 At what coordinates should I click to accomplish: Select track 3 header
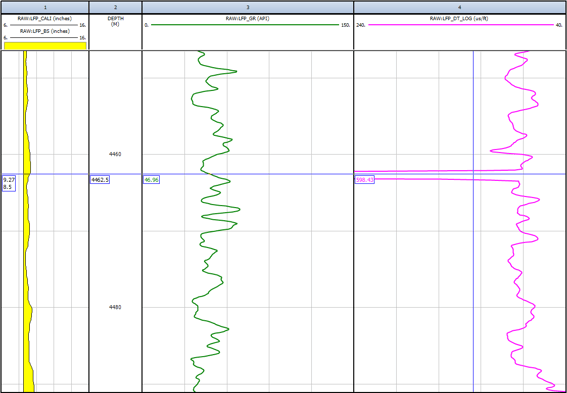point(248,7)
